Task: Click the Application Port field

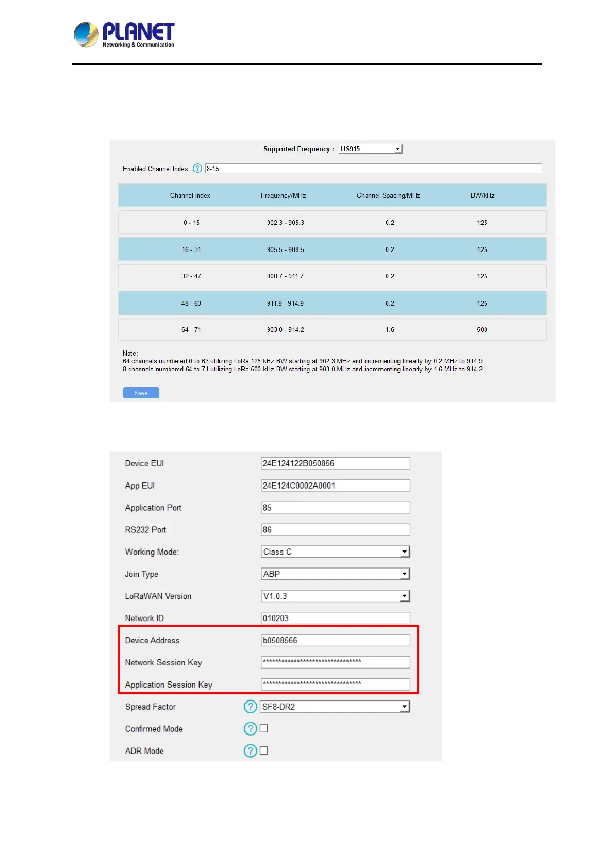Action: [335, 508]
